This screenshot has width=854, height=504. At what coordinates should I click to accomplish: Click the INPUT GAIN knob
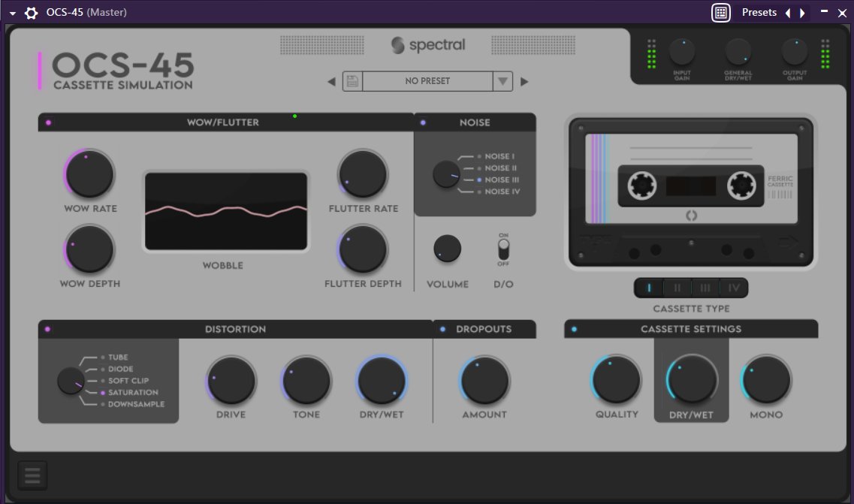[682, 53]
